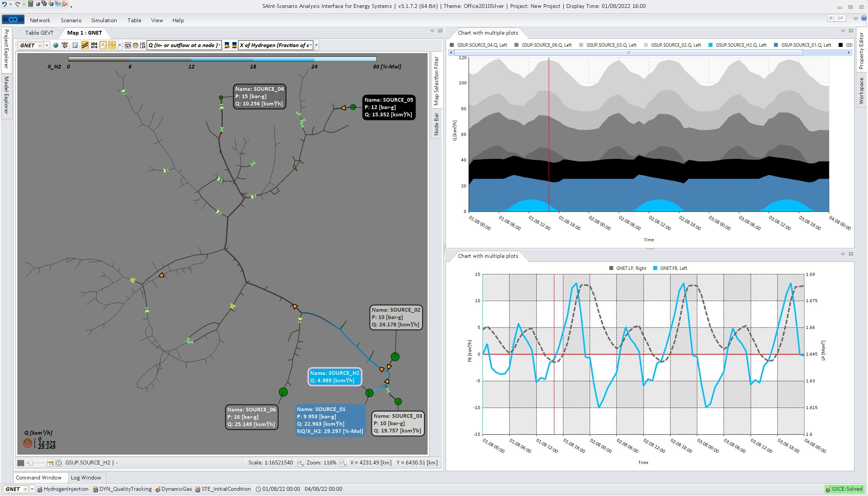The height and width of the screenshot is (496, 868).
Task: Open the Log Window tab
Action: point(86,478)
